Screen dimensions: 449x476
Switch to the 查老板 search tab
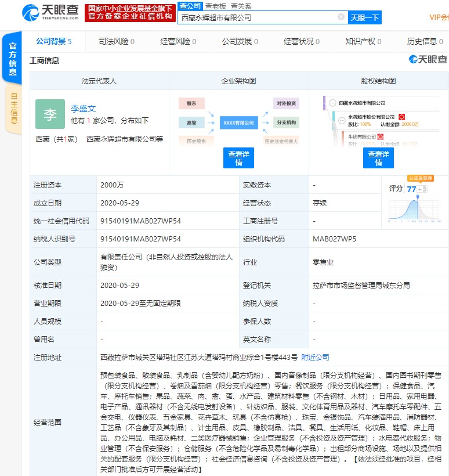tap(216, 6)
